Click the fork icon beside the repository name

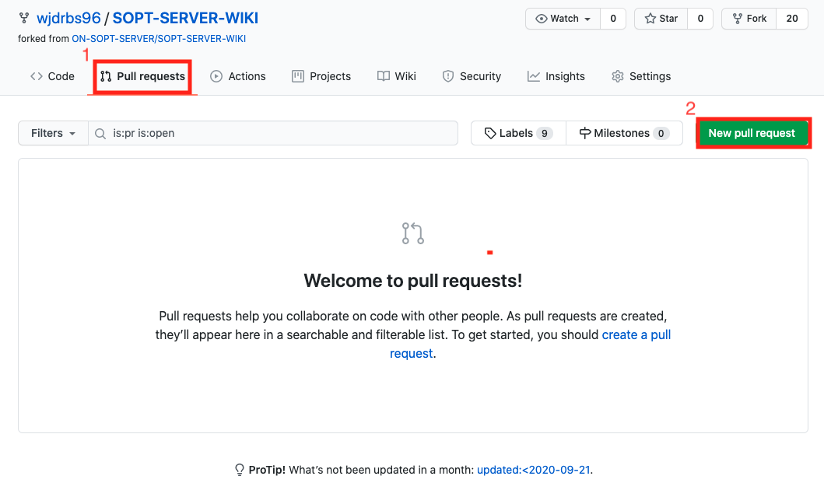[x=24, y=19]
